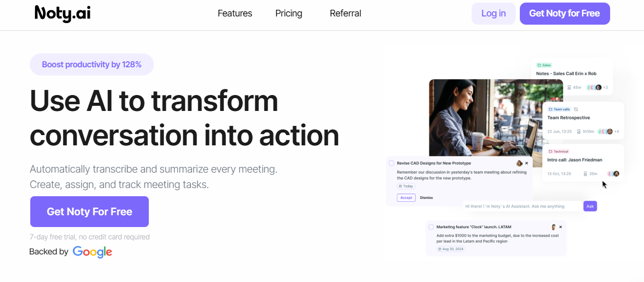Select the Aug 30, 2024 date chip
Screen dimensions: 644x282
[450, 249]
